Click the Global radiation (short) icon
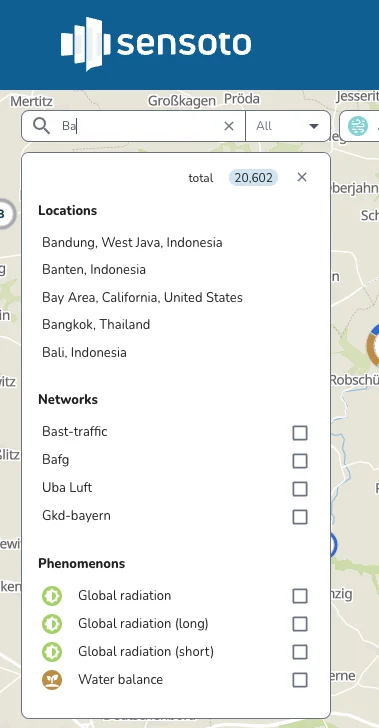The image size is (379, 728). click(52, 652)
